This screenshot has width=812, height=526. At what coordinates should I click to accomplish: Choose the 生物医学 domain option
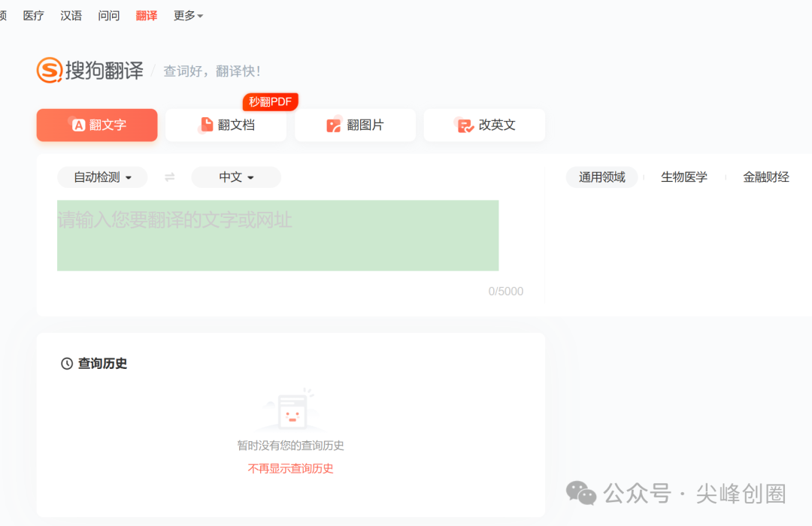[684, 177]
